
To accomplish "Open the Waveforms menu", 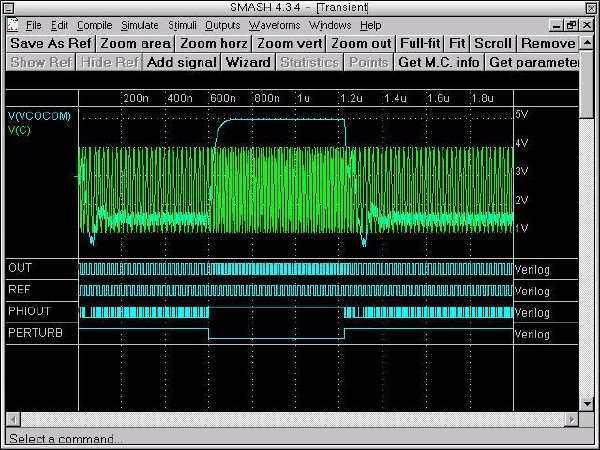I will pyautogui.click(x=275, y=24).
